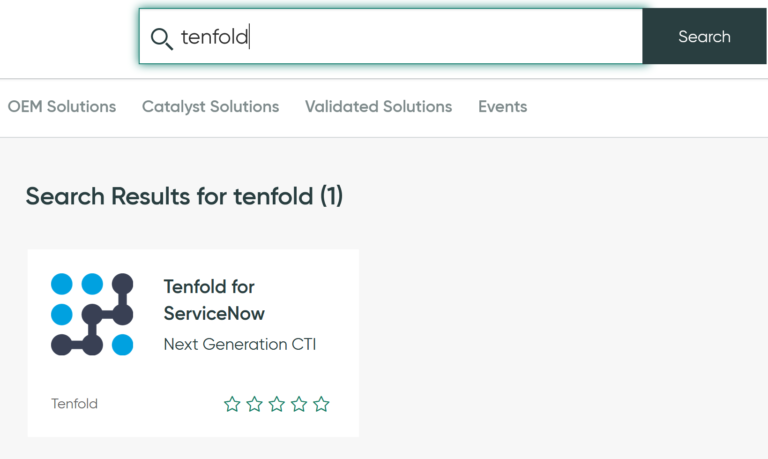Switch to Validated Solutions tab

(x=379, y=106)
